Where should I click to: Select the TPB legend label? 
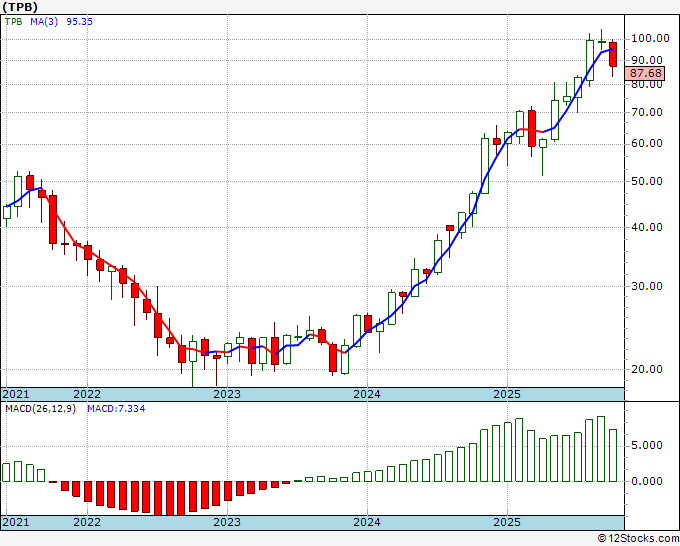coord(13,22)
